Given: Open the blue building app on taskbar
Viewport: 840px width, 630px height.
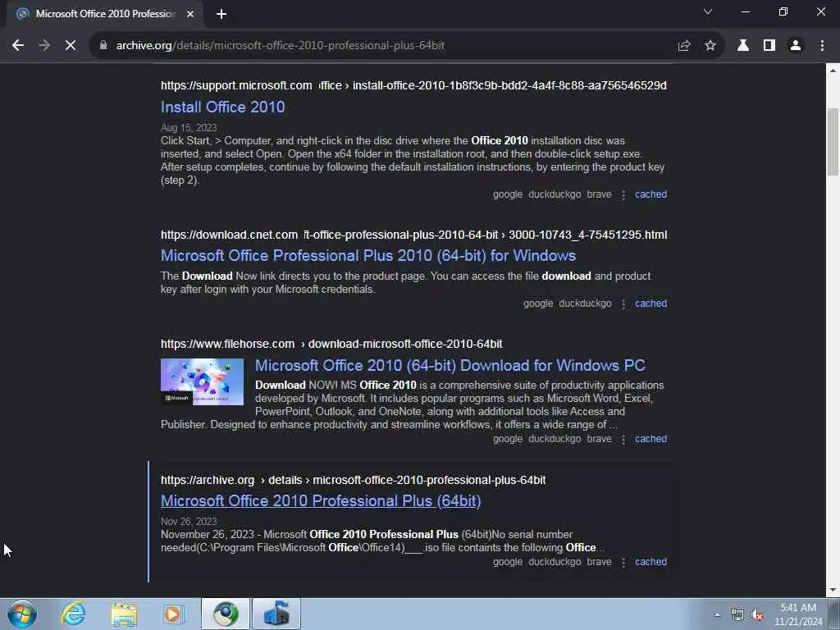Looking at the screenshot, I should click(x=276, y=614).
